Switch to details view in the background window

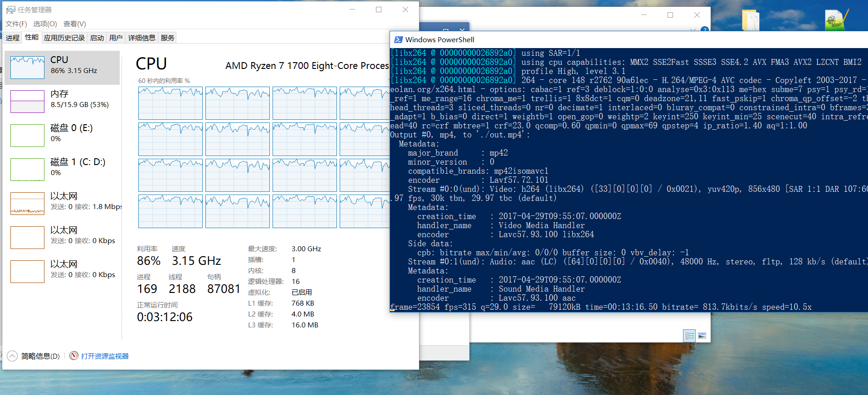(x=689, y=336)
